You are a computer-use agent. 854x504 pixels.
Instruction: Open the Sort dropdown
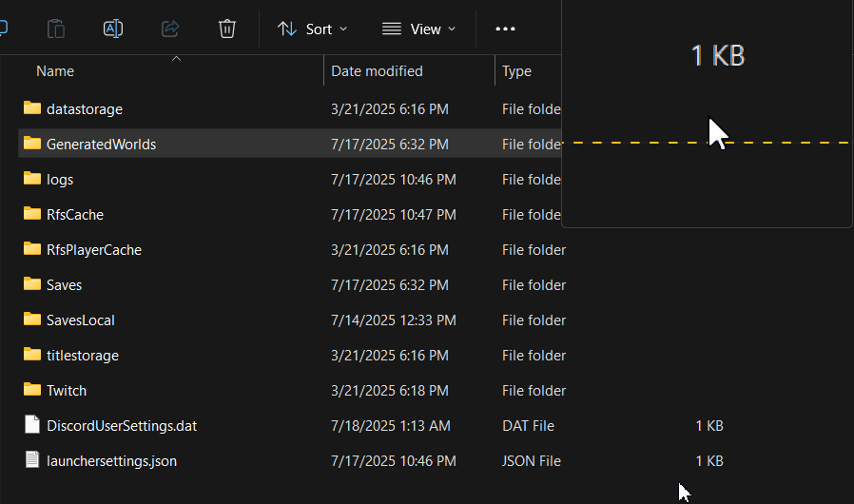312,29
